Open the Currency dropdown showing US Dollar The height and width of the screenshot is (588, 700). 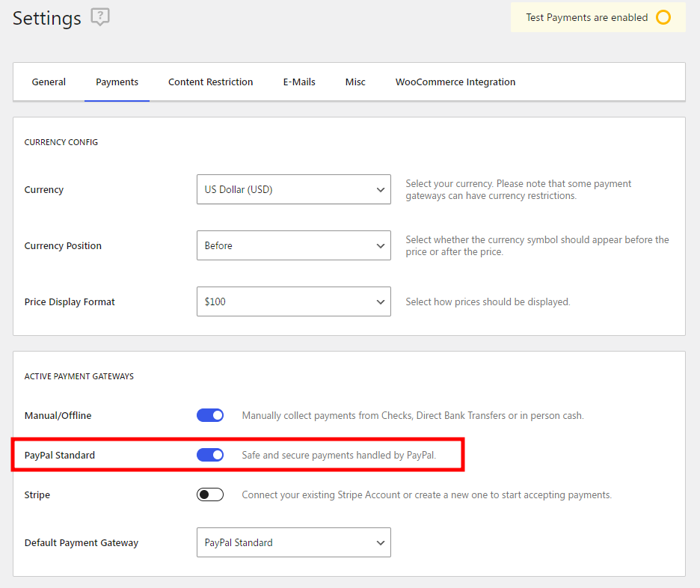tap(294, 189)
